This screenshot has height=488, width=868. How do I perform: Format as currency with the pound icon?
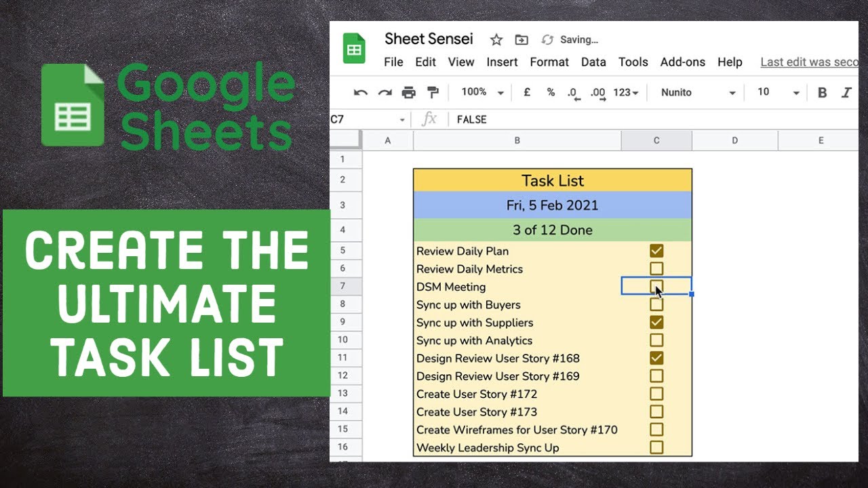527,92
